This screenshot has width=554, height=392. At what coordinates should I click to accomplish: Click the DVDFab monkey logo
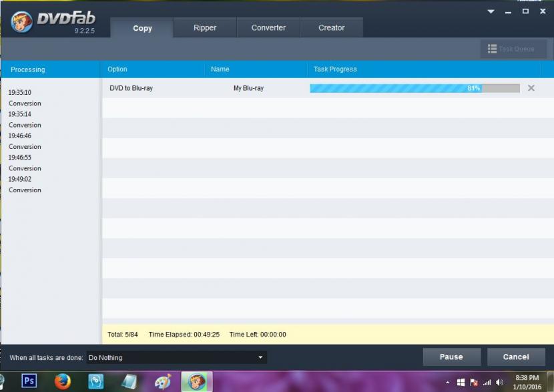pyautogui.click(x=21, y=21)
